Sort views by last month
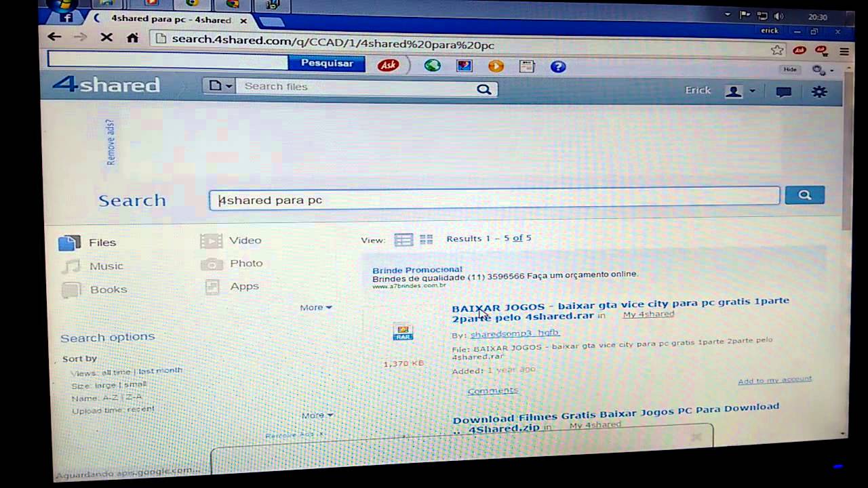Viewport: 868px width, 488px height. (160, 371)
